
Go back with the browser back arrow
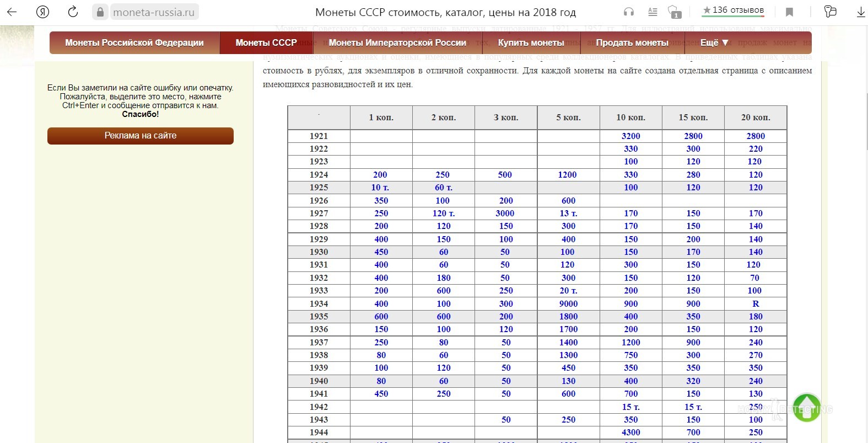tap(12, 12)
